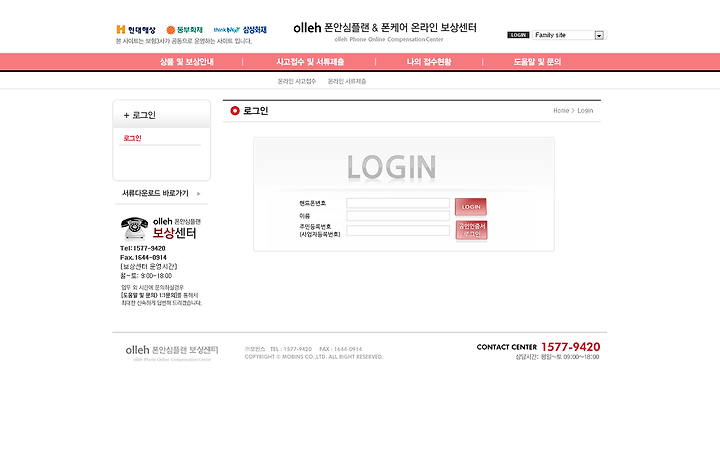
Task: Click the Home breadcrumb link
Action: tap(561, 111)
